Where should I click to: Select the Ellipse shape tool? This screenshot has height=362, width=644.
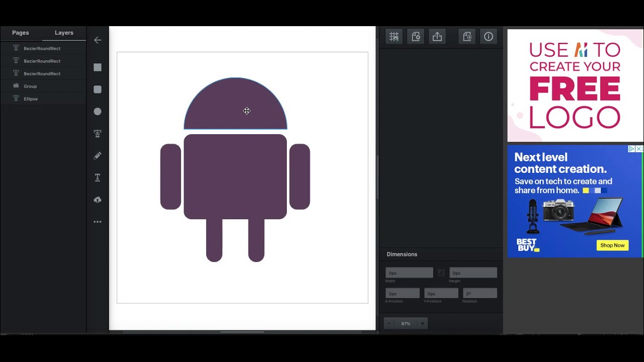click(x=98, y=112)
